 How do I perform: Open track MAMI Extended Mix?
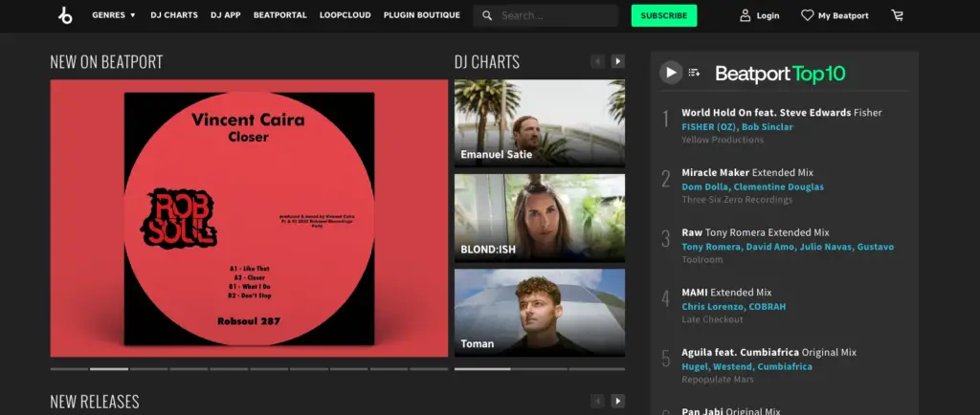[x=727, y=292]
